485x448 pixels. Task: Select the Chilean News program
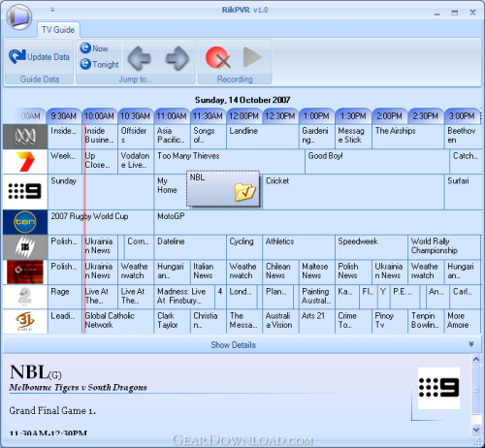280,272
